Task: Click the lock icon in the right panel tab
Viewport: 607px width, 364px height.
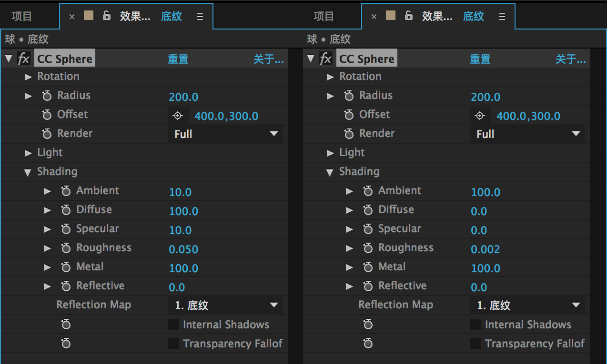Action: coord(408,16)
